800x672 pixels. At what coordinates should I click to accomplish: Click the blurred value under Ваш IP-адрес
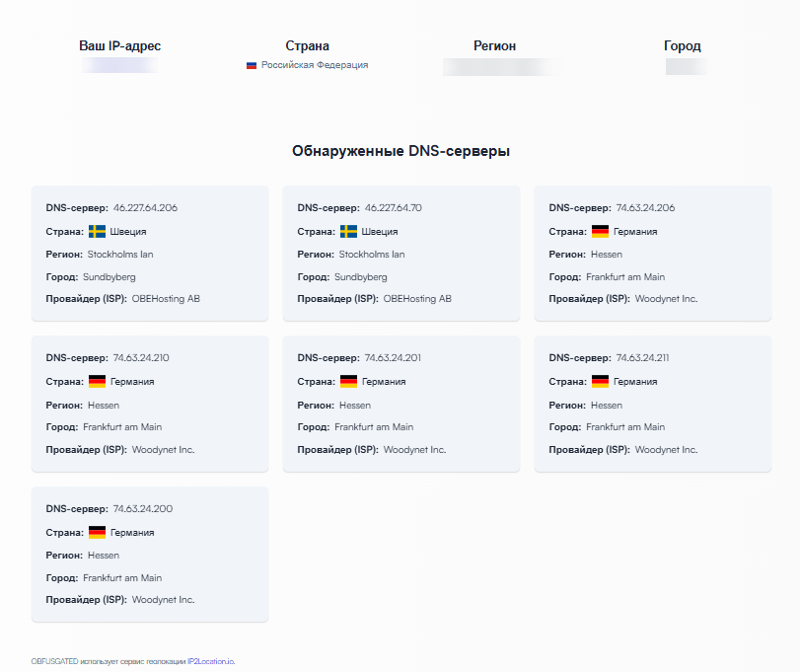click(x=119, y=66)
